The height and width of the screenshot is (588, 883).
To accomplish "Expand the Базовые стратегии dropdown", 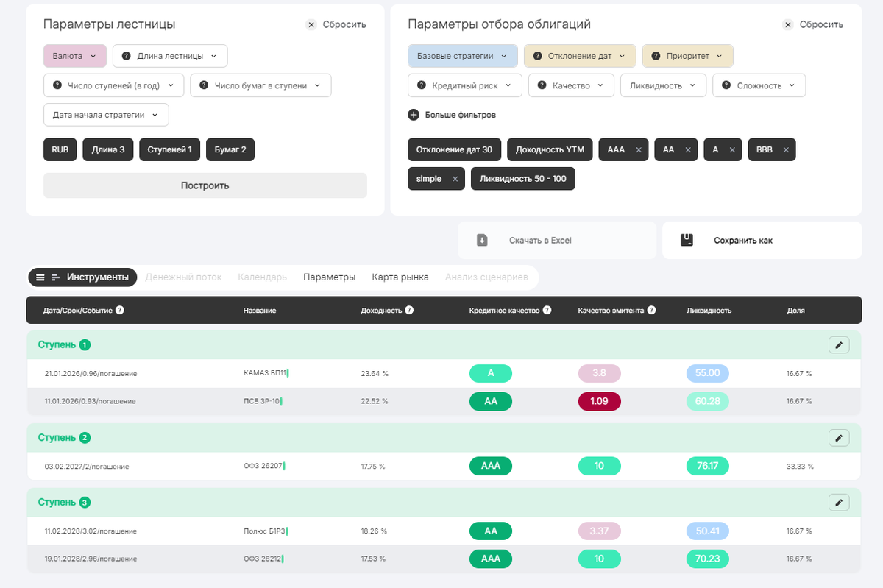I will 463,56.
